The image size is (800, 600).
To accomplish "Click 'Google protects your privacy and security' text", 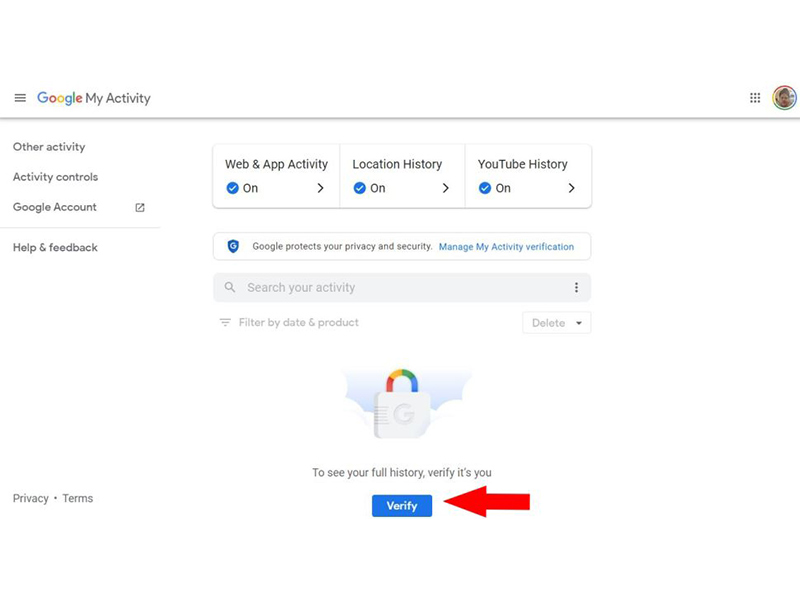I will click(x=342, y=246).
